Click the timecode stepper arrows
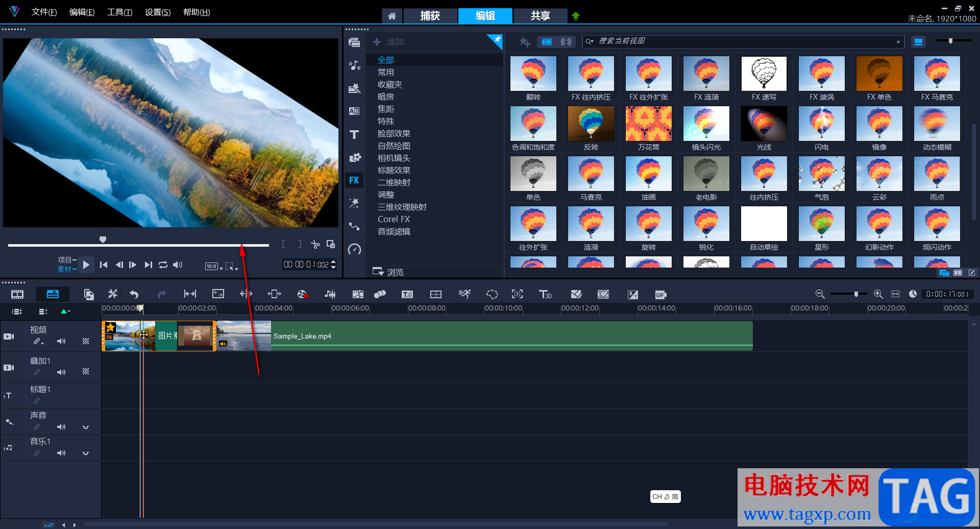 333,264
